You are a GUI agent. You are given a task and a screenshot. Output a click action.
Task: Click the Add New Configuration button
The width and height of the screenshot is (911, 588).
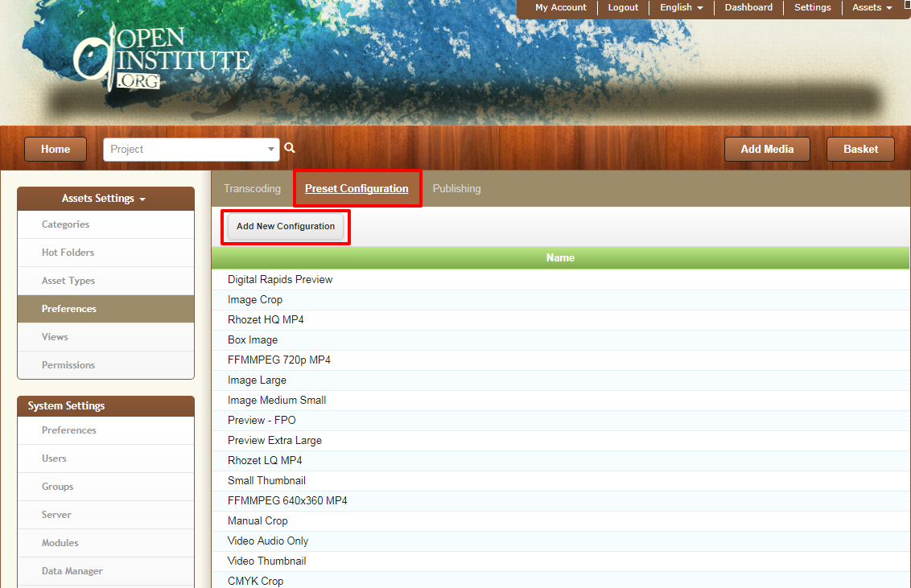(x=285, y=226)
